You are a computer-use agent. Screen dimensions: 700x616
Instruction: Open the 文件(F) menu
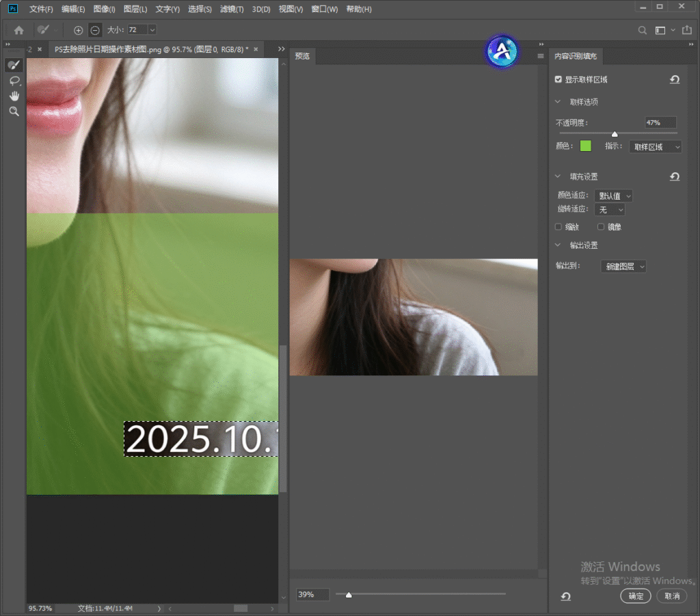click(41, 9)
